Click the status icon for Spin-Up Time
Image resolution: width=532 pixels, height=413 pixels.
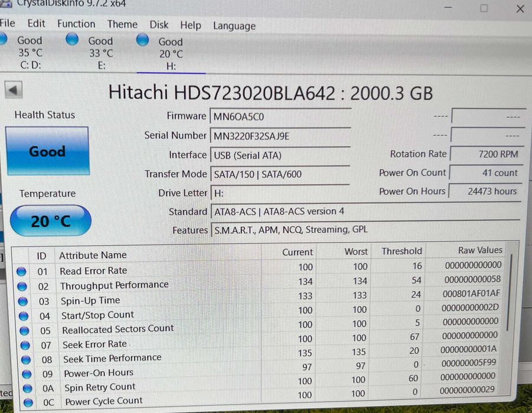tap(22, 301)
